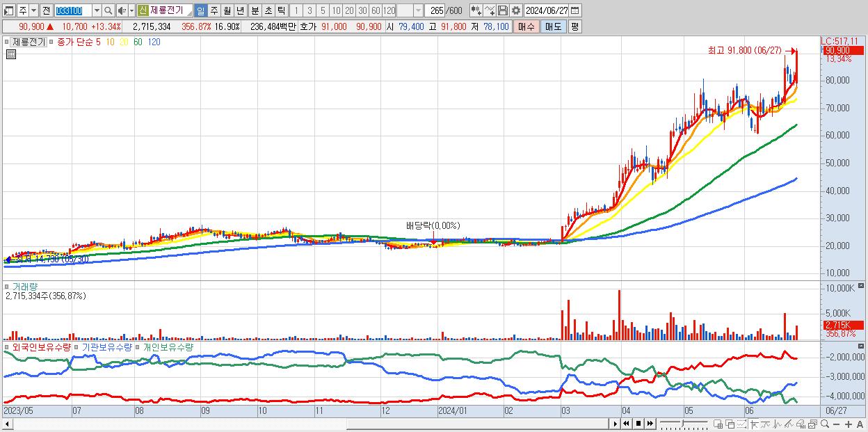Image resolution: width=868 pixels, height=432 pixels.
Task: Click the play button on the bottom bar
Action: pos(615,424)
